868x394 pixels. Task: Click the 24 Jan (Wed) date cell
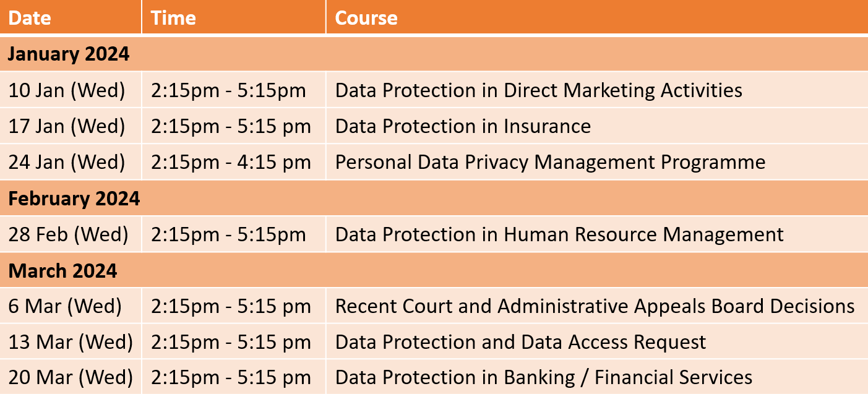click(x=71, y=162)
